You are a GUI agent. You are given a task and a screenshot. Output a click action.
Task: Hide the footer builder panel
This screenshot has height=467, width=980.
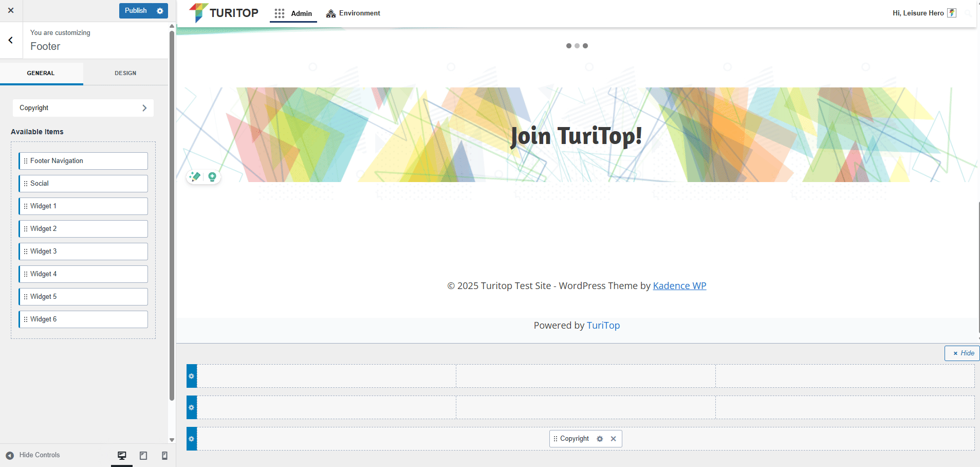[x=963, y=353]
